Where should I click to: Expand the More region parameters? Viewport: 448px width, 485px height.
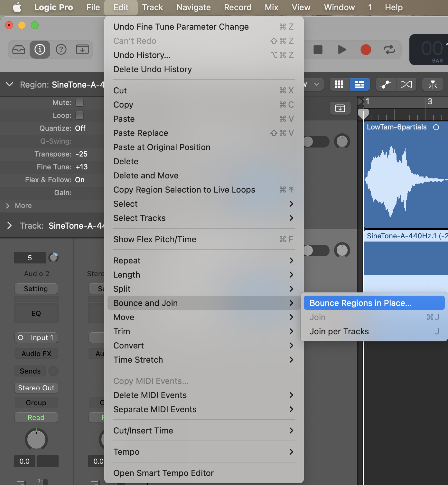8,205
